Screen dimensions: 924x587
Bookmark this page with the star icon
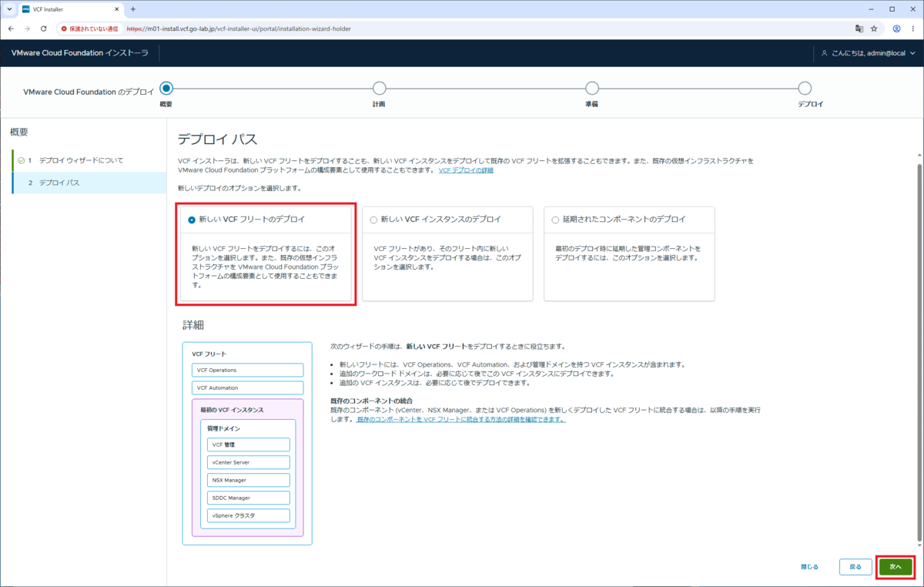pyautogui.click(x=874, y=29)
